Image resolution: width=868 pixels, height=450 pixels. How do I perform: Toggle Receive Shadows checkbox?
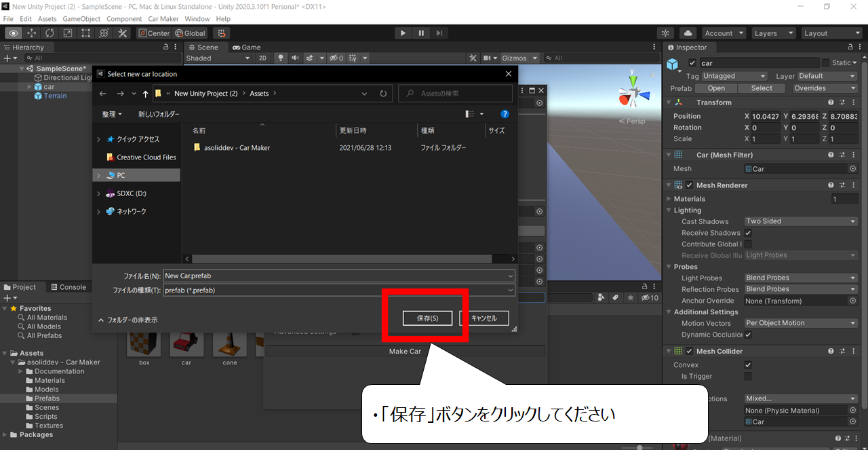[x=748, y=233]
